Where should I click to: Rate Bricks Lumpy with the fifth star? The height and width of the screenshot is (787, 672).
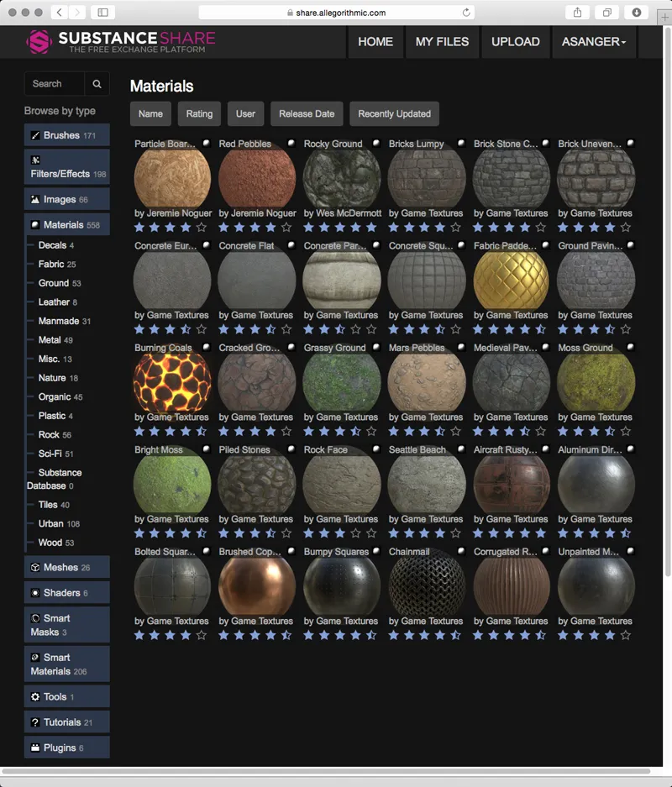click(455, 228)
